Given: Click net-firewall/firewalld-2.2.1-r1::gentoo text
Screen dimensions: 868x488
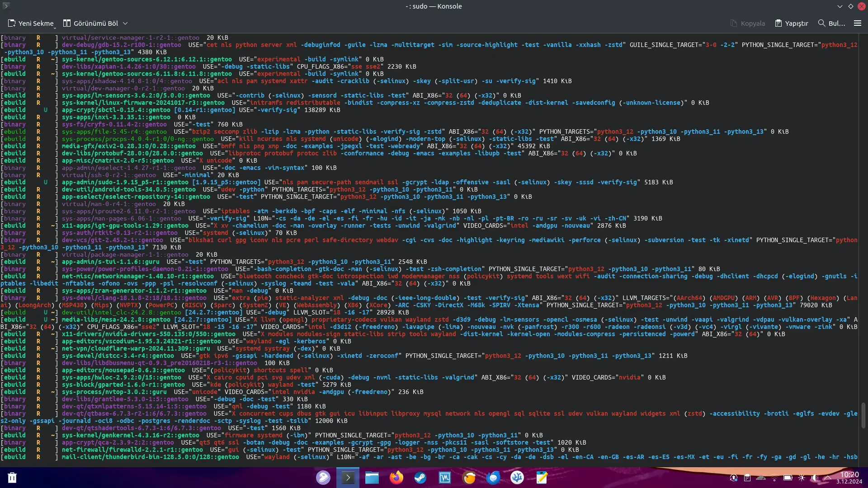Looking at the screenshot, I should [132, 450].
